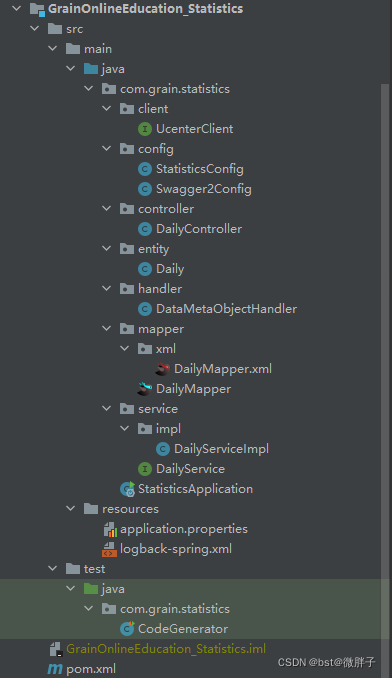The height and width of the screenshot is (678, 392).
Task: Select the Swagger2Config class
Action: coord(204,189)
